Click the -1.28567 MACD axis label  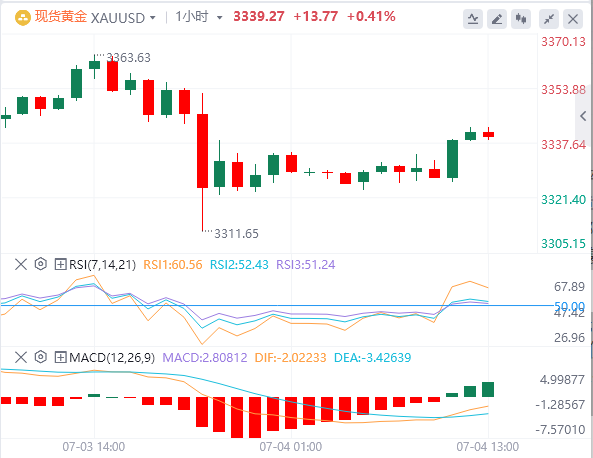560,405
